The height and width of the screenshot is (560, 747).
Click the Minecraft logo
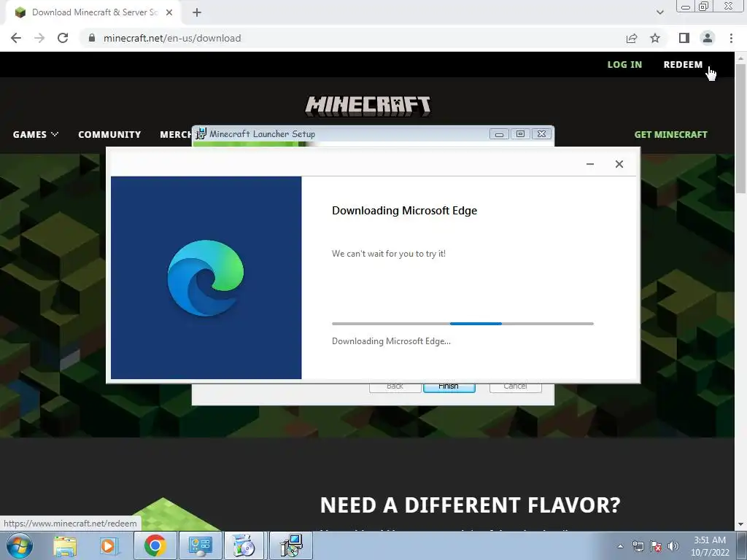point(368,106)
